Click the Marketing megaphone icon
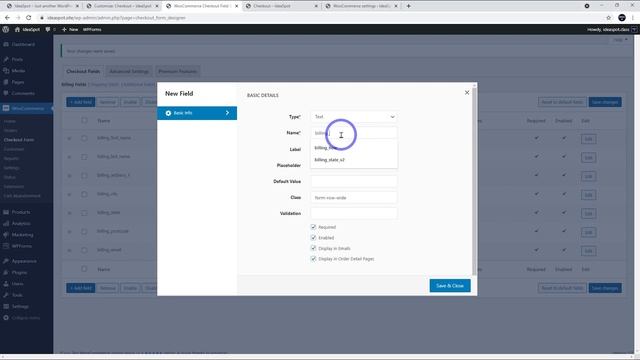Image resolution: width=640 pixels, height=360 pixels. (x=6, y=235)
